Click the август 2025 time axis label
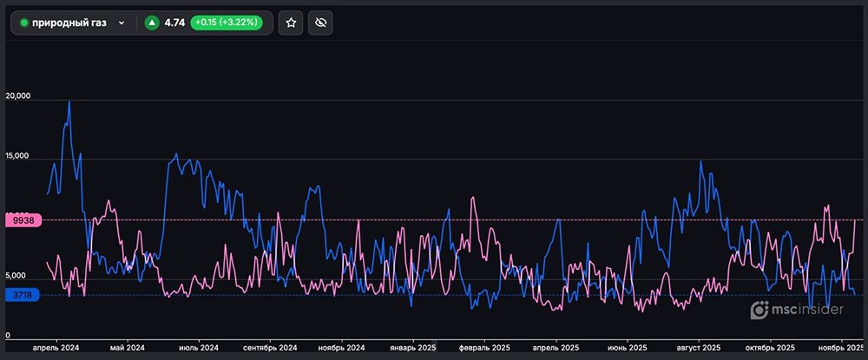The image size is (868, 360). coord(699,348)
